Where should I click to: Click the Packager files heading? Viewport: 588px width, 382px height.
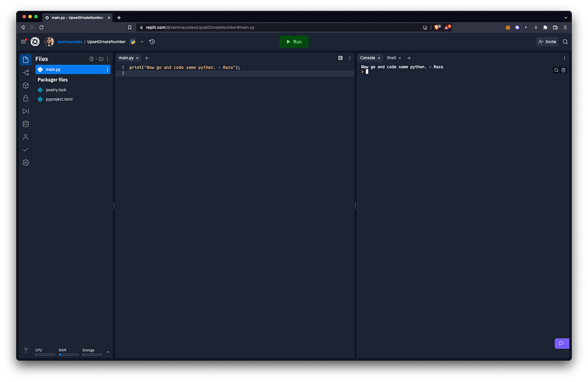(52, 80)
